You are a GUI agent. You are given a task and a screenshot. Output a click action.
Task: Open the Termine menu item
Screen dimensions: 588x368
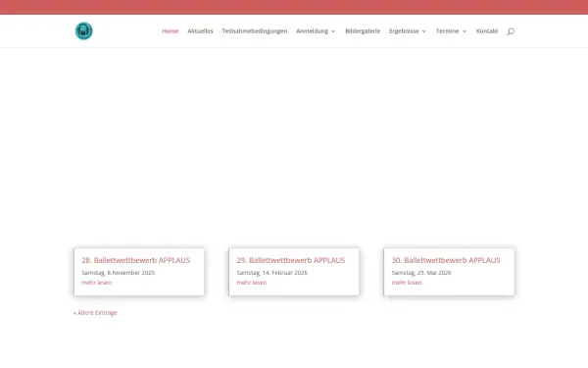[x=448, y=31]
